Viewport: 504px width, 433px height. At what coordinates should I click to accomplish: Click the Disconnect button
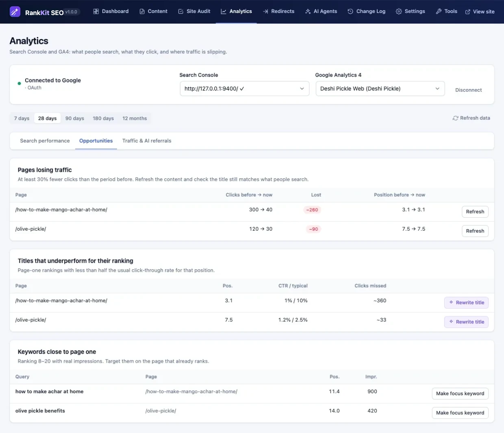point(468,90)
